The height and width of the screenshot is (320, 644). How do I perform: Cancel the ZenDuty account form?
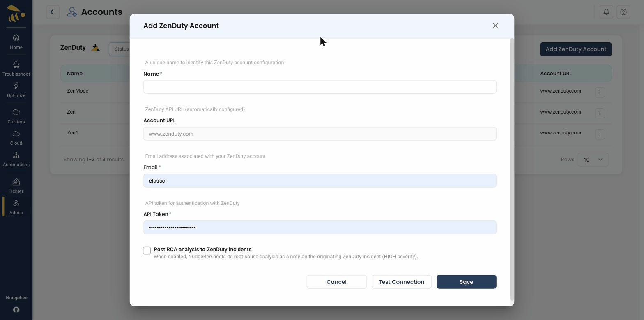point(336,282)
